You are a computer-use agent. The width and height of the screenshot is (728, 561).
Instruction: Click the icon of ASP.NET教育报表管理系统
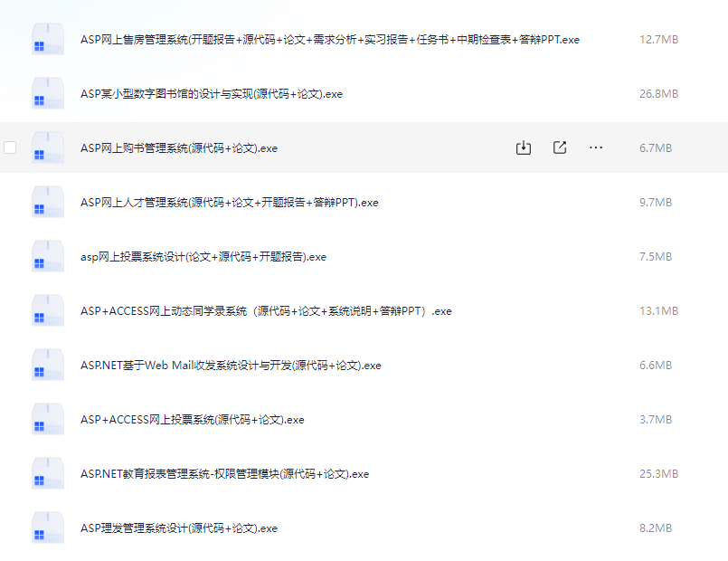(x=47, y=473)
